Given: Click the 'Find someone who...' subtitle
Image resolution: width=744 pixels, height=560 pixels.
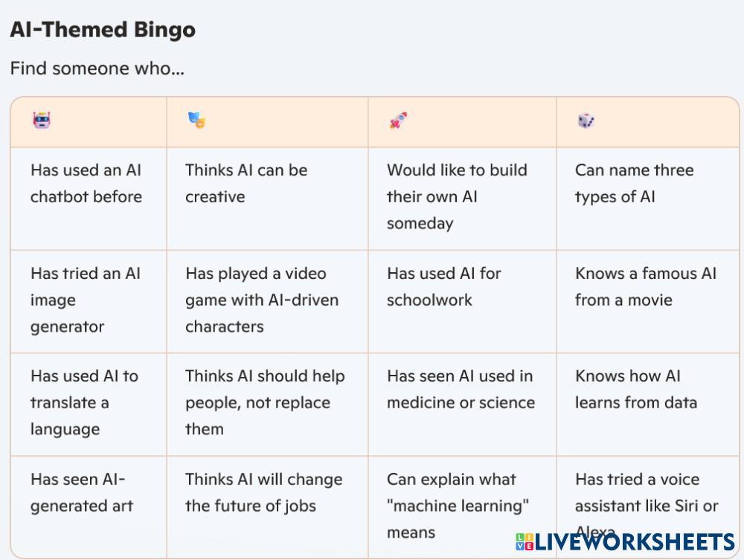Looking at the screenshot, I should (x=97, y=68).
